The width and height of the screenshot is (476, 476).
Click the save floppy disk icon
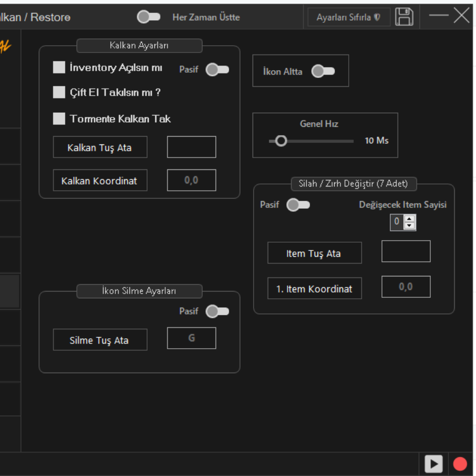404,17
